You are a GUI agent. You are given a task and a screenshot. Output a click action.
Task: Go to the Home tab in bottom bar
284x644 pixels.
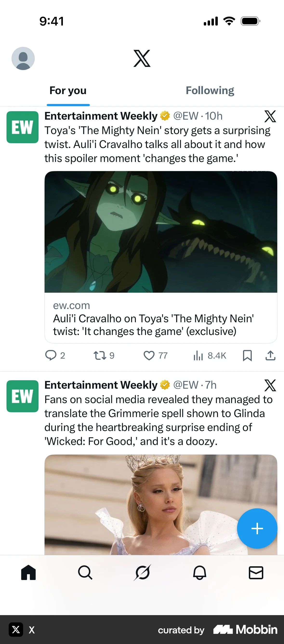tap(28, 573)
